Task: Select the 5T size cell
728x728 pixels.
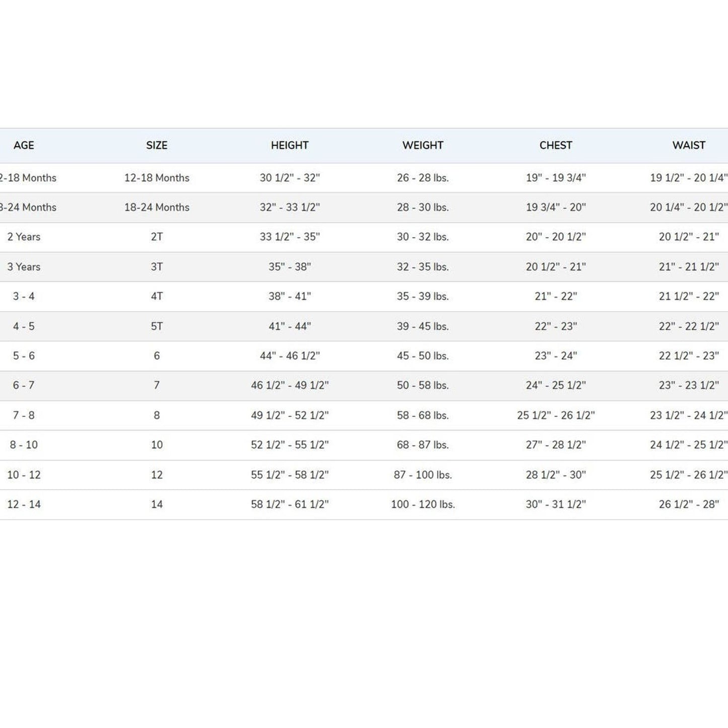Action: [157, 326]
